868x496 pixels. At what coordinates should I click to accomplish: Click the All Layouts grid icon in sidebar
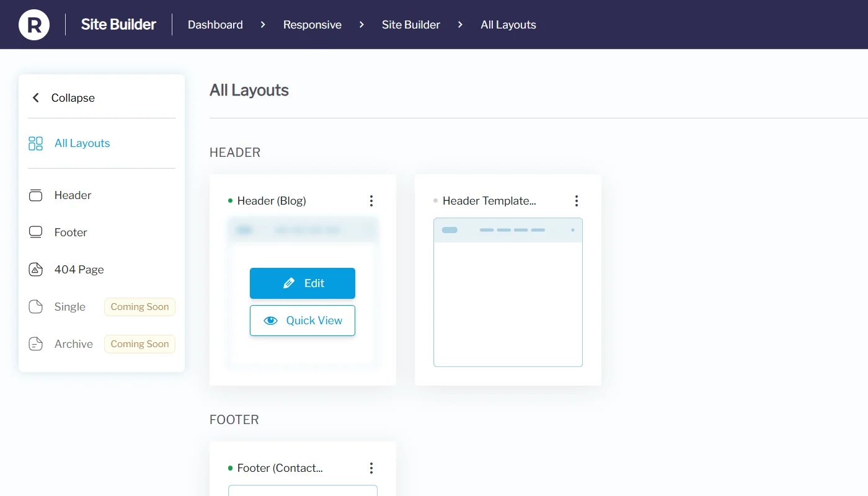click(x=36, y=144)
